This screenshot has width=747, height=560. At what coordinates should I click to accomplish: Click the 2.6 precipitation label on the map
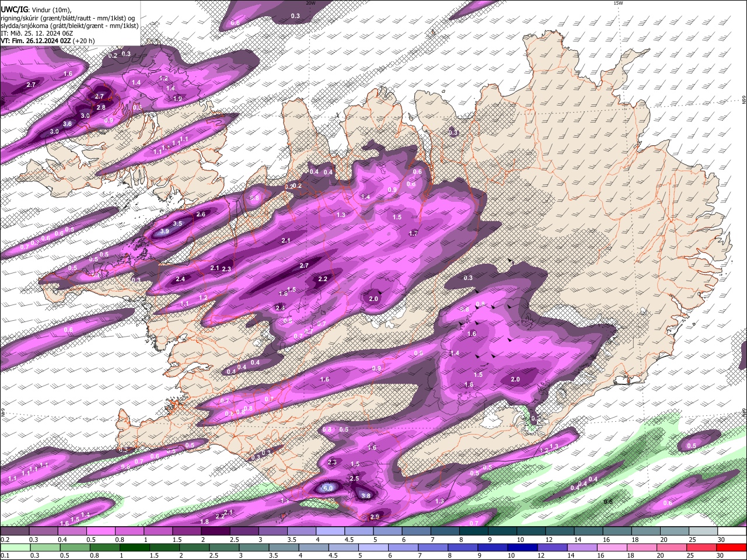201,215
